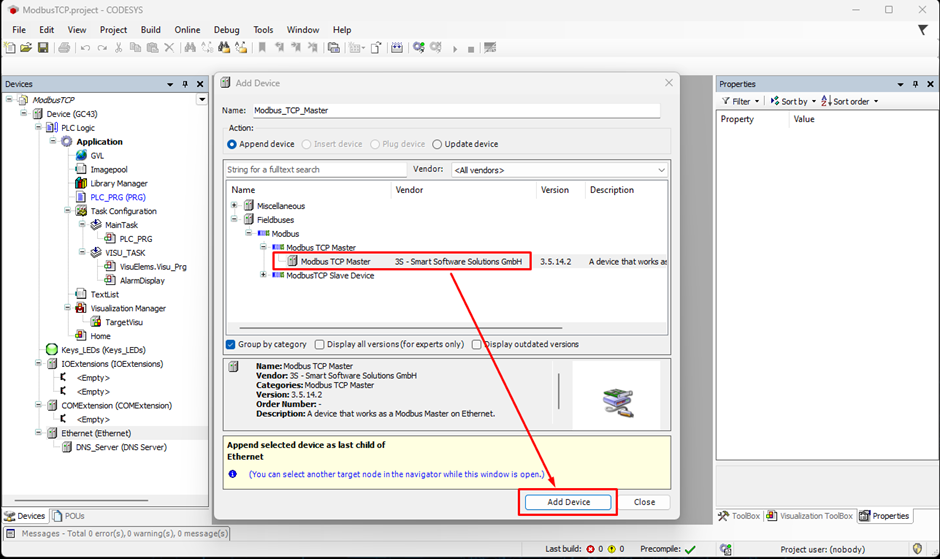This screenshot has width=940, height=559.
Task: Enable Display outdated versions checkbox
Action: click(477, 344)
